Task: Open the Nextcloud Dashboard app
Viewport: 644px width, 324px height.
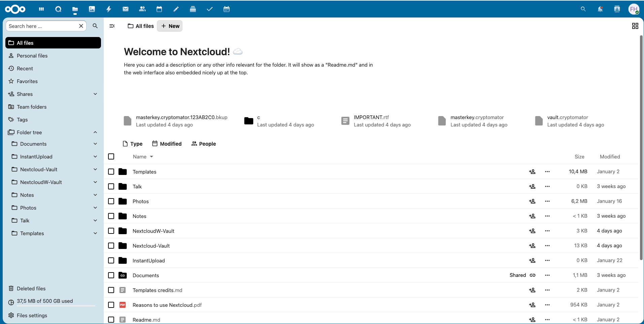Action: (x=41, y=9)
